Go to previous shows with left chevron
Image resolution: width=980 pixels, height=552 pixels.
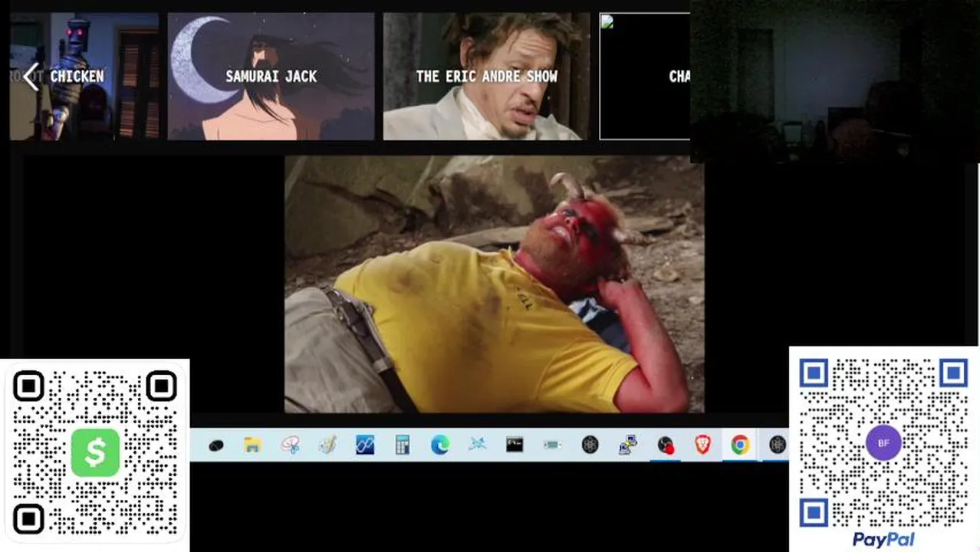pyautogui.click(x=31, y=77)
